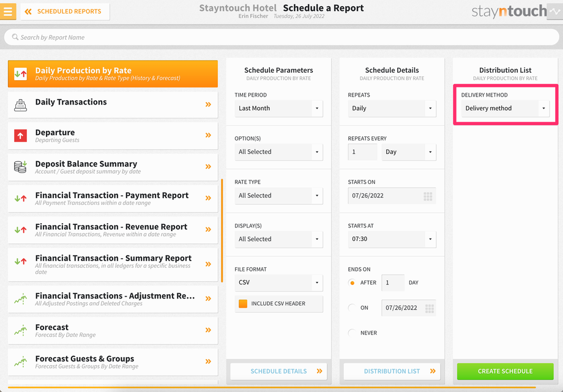Click the Distribution List panel heading
Viewport: 563px width, 392px height.
(505, 70)
